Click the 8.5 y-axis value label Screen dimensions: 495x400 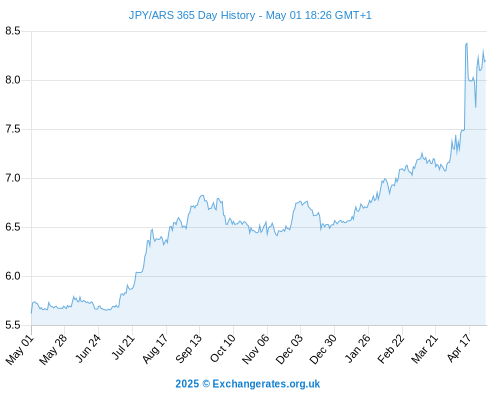click(x=13, y=31)
